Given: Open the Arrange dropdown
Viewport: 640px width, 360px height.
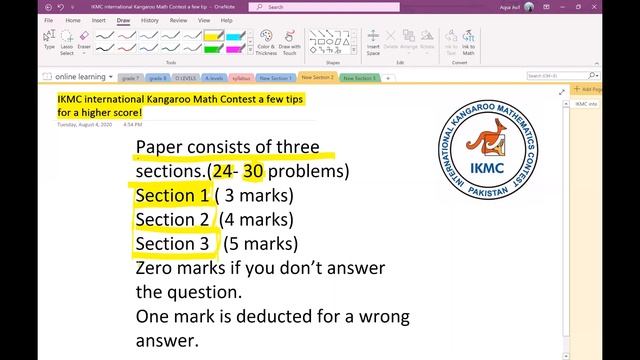Looking at the screenshot, I should [x=409, y=40].
